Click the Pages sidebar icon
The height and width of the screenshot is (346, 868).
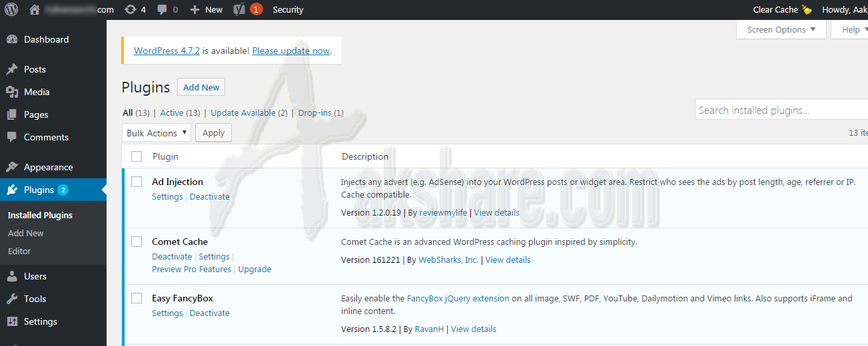tap(12, 114)
